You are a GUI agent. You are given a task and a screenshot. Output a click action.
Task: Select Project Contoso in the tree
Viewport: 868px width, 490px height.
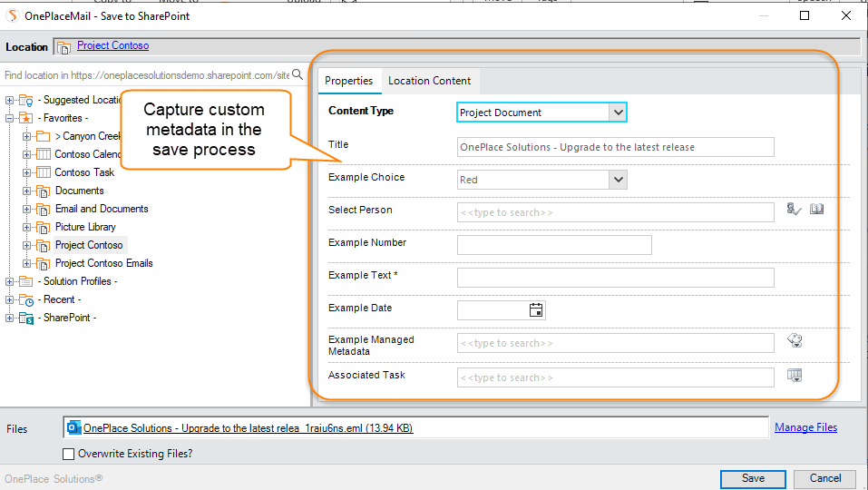click(89, 245)
